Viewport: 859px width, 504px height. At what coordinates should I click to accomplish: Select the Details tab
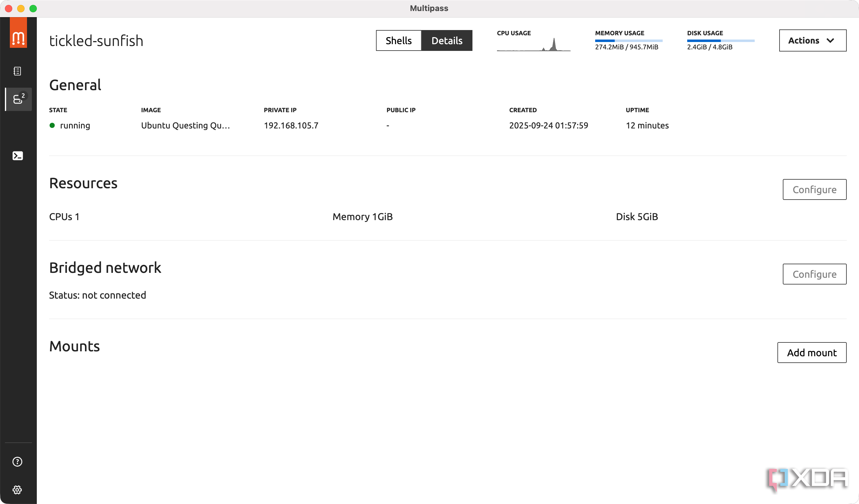point(447,40)
